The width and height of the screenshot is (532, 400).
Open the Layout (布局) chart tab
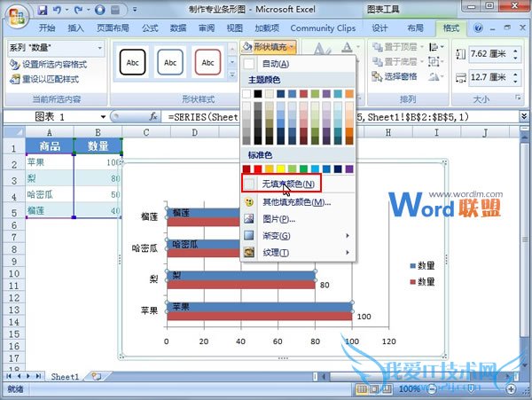pyautogui.click(x=415, y=27)
